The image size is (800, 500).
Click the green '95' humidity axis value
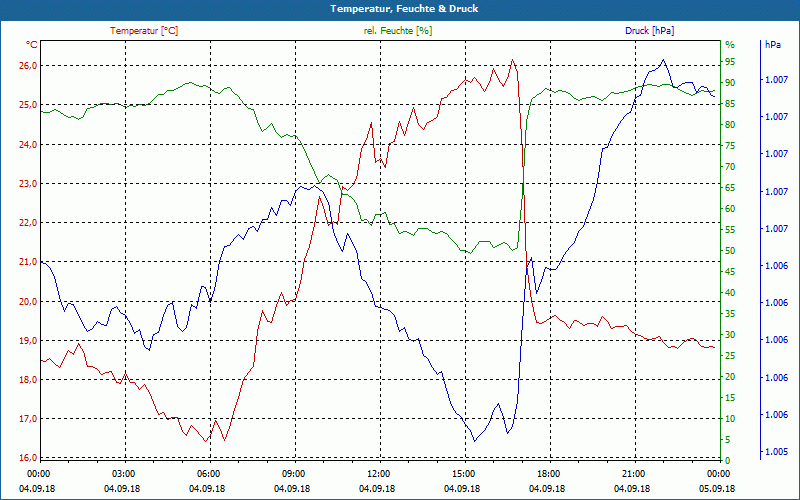click(x=730, y=62)
